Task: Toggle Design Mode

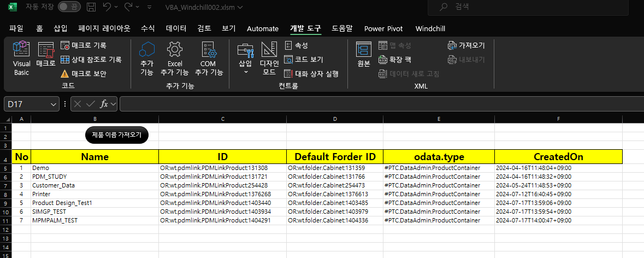Action: coord(269,58)
